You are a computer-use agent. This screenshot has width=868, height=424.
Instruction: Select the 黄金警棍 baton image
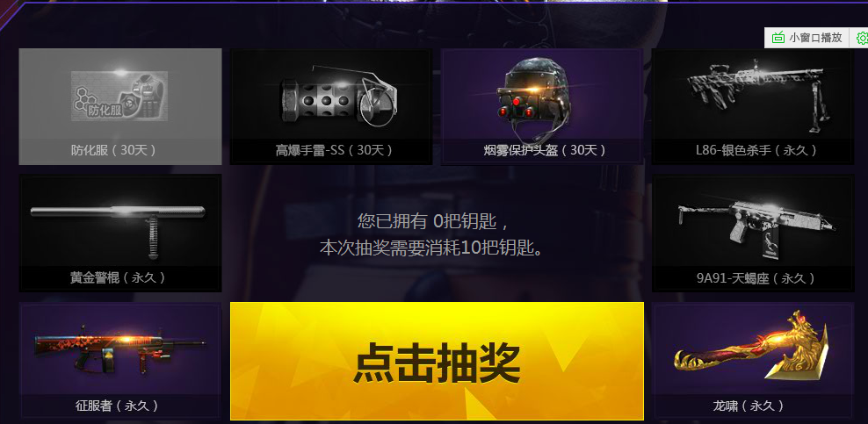[119, 226]
